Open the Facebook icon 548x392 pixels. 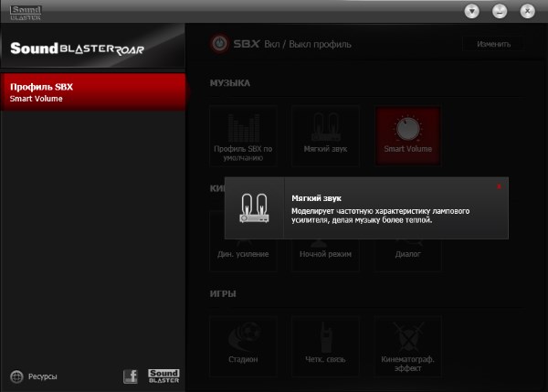tap(131, 376)
